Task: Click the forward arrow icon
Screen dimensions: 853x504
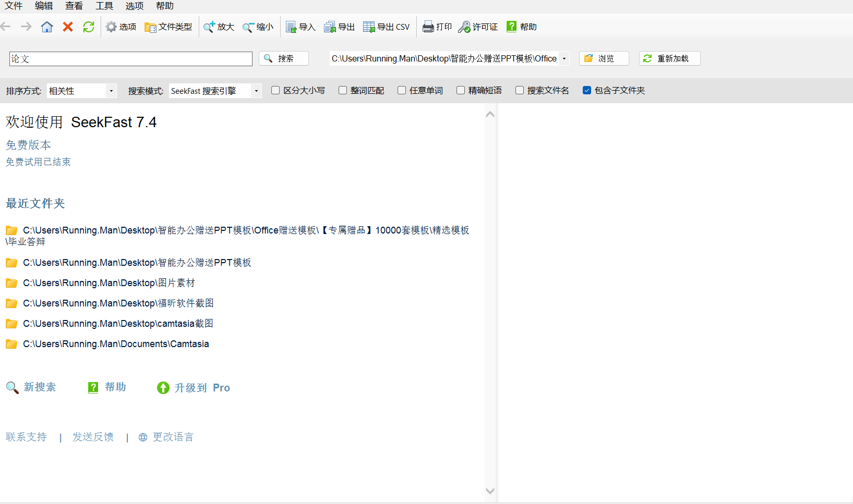Action: 26,27
